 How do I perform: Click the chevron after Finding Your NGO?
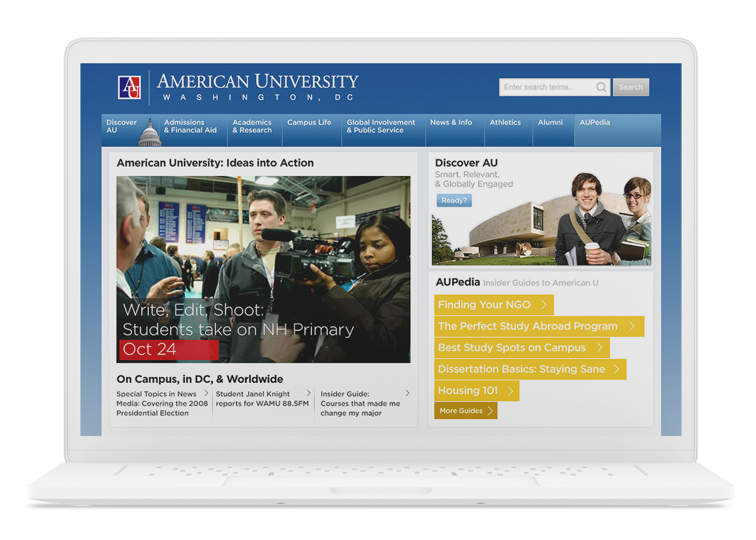coord(544,305)
